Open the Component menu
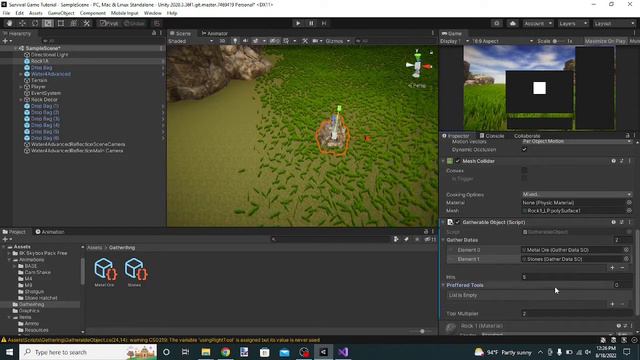The height and width of the screenshot is (360, 640). [x=93, y=13]
